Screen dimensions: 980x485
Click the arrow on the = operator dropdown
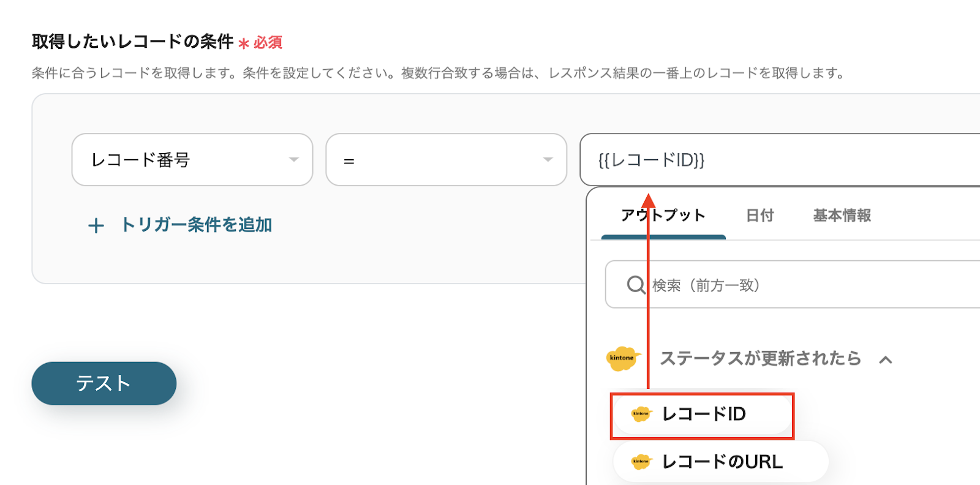point(548,160)
